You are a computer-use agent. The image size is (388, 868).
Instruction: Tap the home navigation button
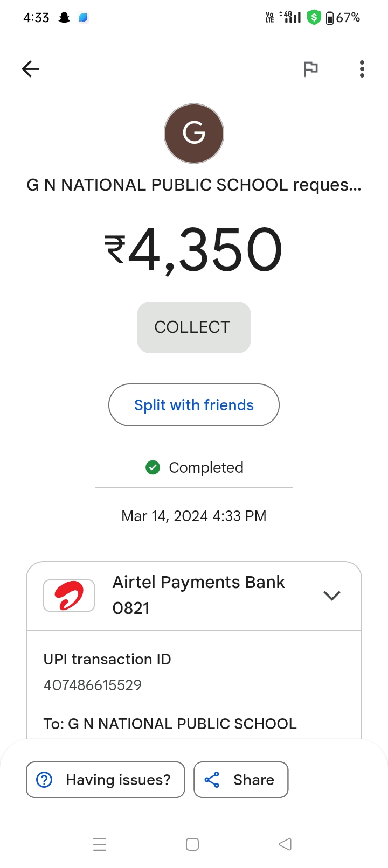pyautogui.click(x=192, y=844)
